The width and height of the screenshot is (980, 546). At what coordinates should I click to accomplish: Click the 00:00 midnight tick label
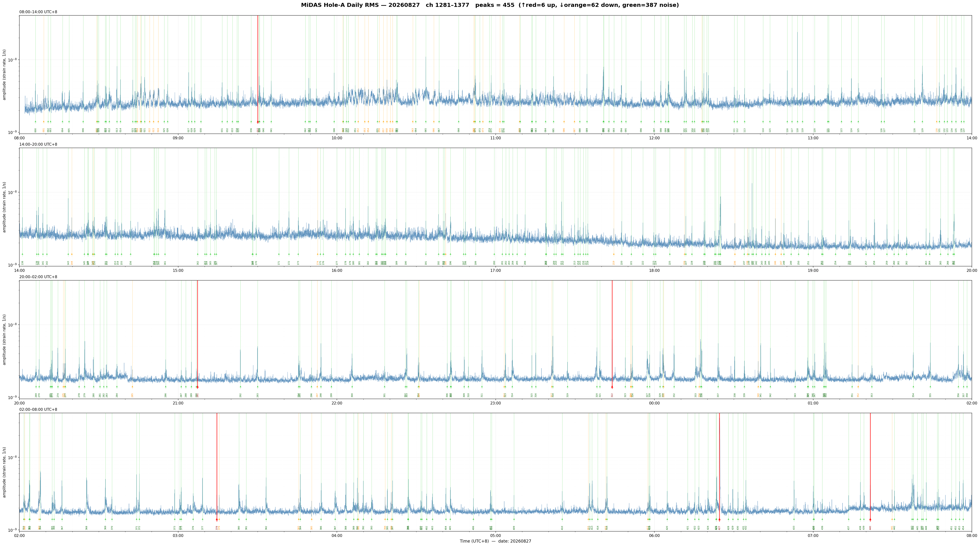[x=654, y=403]
